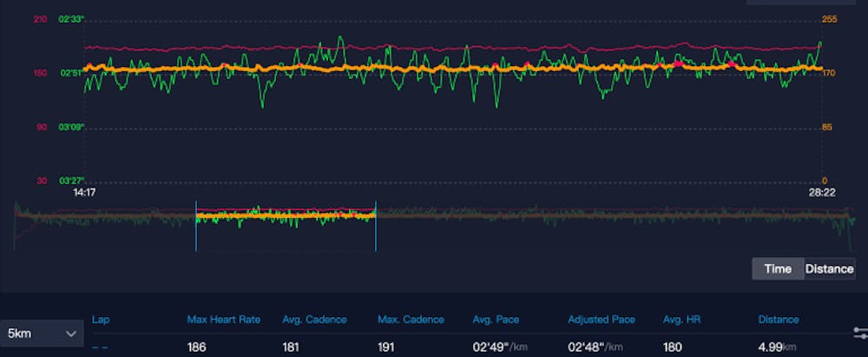
Task: Click the Avg. HR column header
Action: click(681, 320)
